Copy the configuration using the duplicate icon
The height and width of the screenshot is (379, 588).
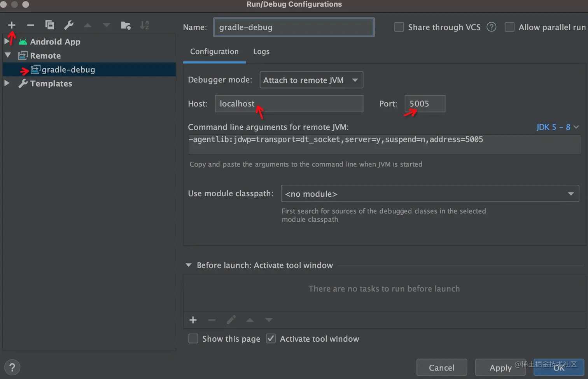coord(49,25)
